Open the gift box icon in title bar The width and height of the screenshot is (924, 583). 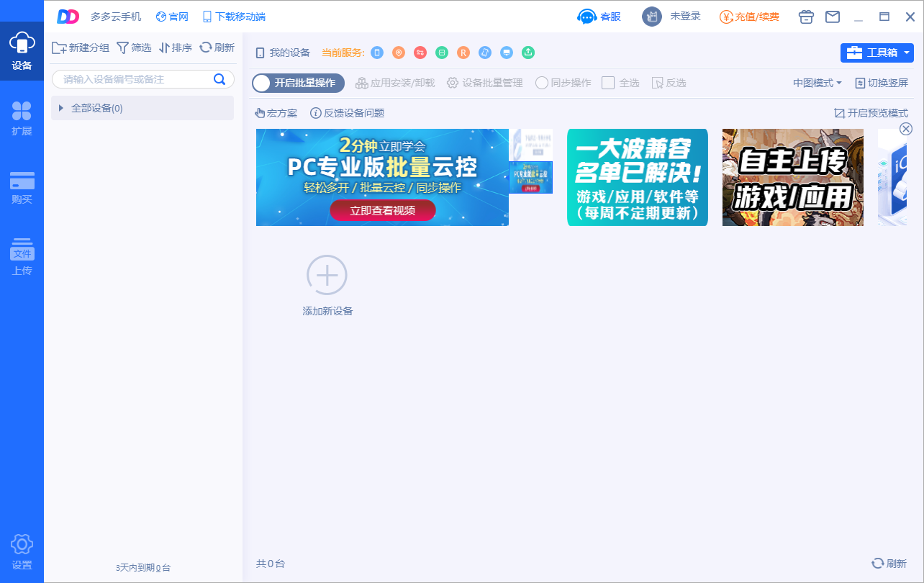pyautogui.click(x=806, y=17)
